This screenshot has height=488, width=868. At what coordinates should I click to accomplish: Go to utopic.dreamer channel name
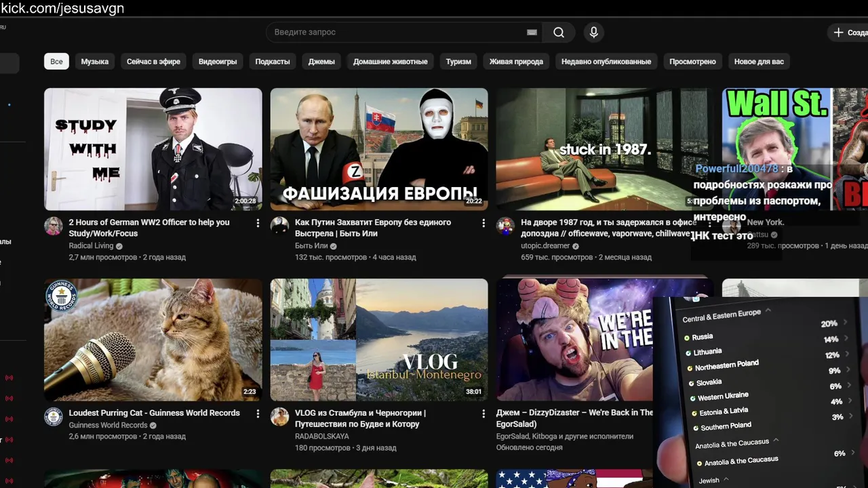545,246
